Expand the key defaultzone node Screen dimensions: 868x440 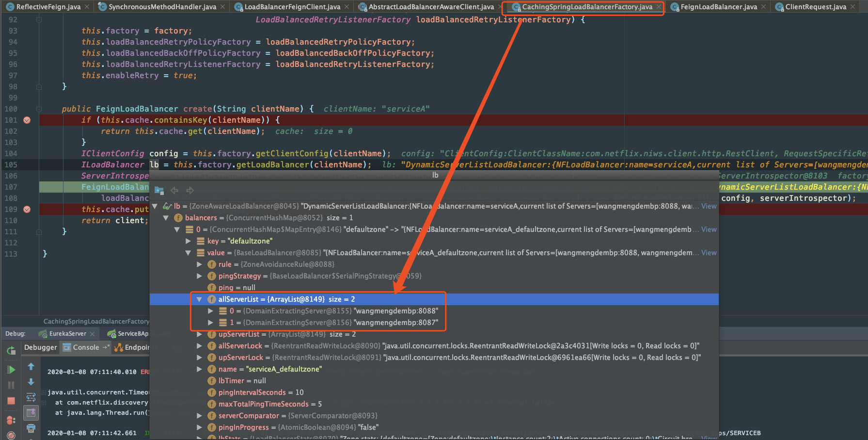point(188,241)
